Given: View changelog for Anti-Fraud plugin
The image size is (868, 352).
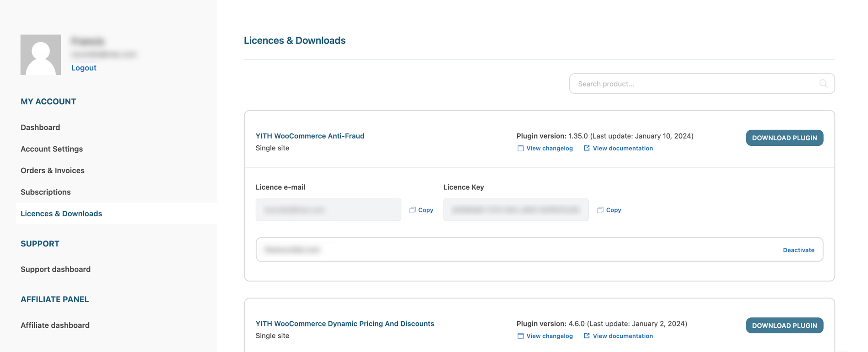Looking at the screenshot, I should 550,148.
